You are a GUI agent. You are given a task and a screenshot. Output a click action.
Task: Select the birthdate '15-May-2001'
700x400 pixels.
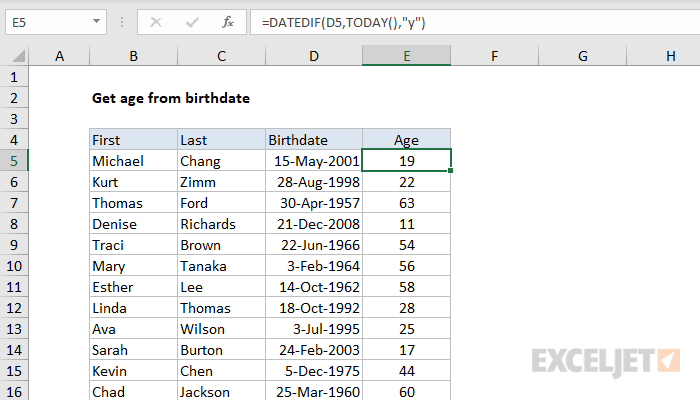click(x=314, y=161)
